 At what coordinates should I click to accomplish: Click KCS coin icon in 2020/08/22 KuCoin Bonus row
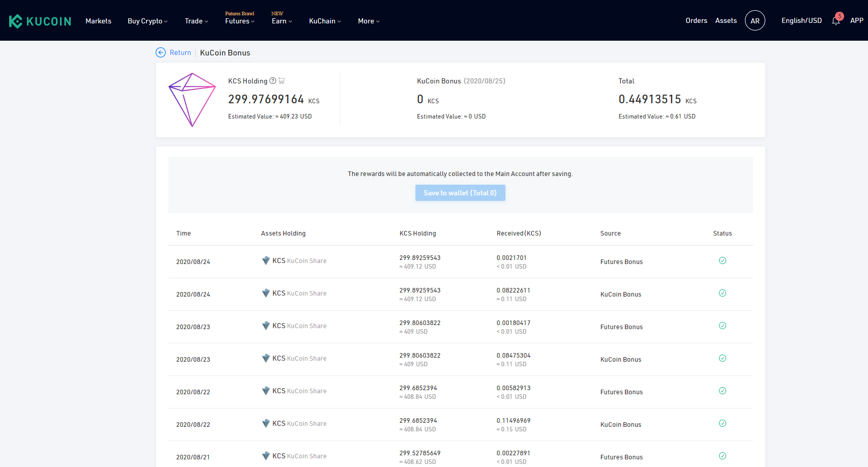pyautogui.click(x=265, y=423)
